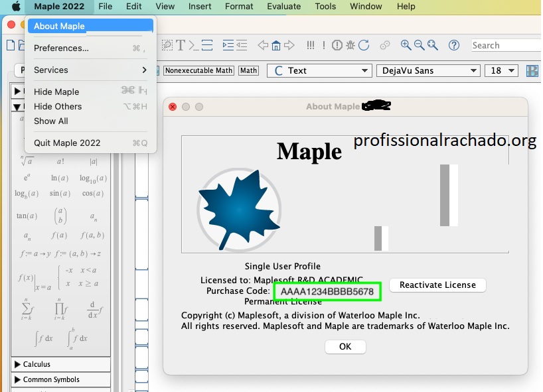Open the Text style dropdown
This screenshot has height=392, width=543.
(319, 70)
